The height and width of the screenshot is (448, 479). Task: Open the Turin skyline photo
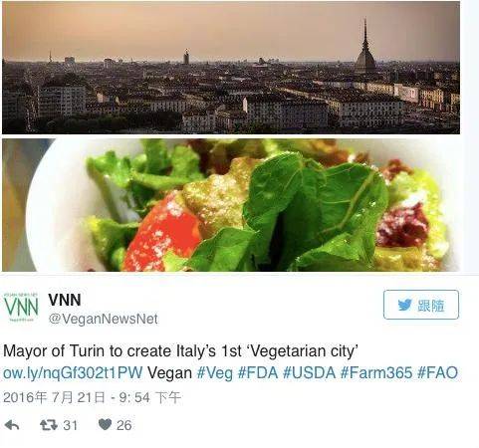[231, 68]
